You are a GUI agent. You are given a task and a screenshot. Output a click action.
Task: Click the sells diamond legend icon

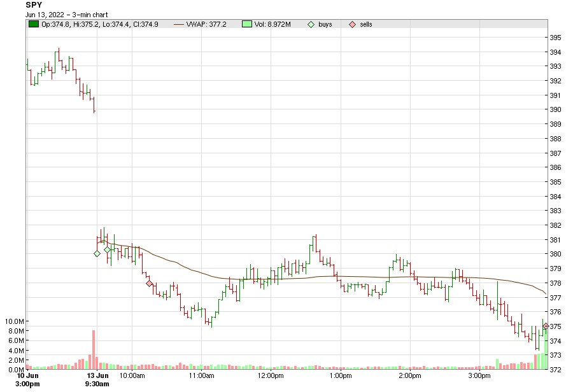352,24
